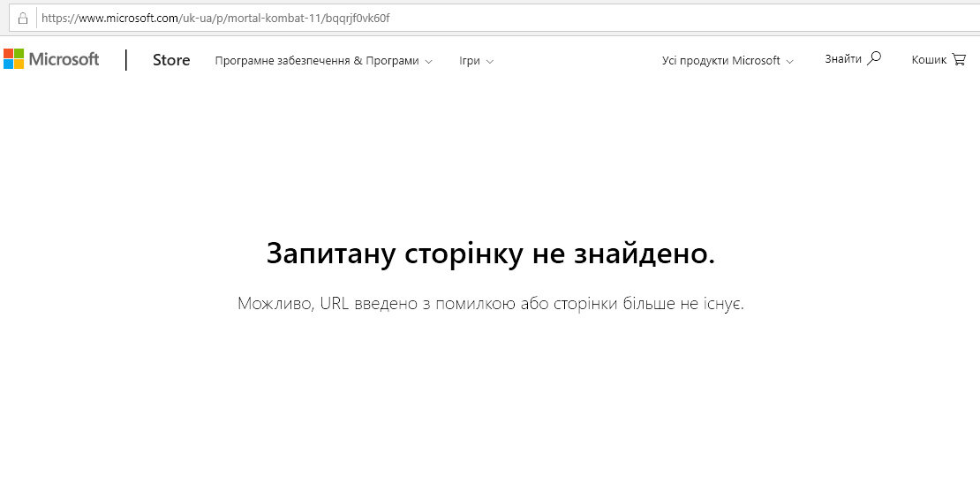Click the padlock icon in address bar
The image size is (980, 492).
23,19
